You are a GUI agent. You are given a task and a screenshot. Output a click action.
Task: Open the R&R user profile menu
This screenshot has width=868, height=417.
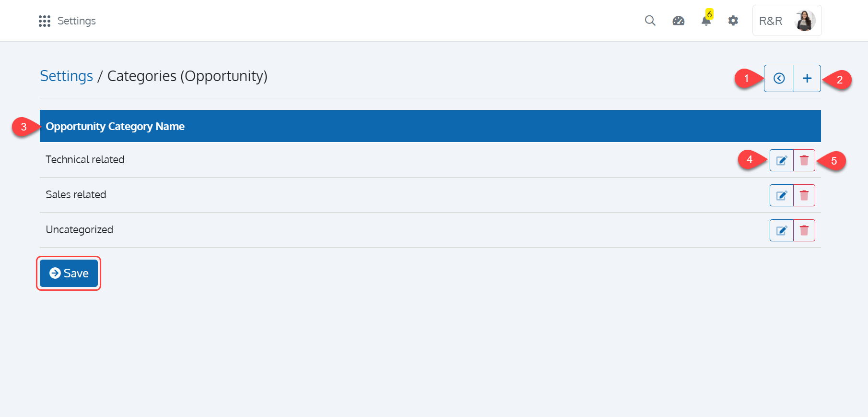click(x=771, y=21)
